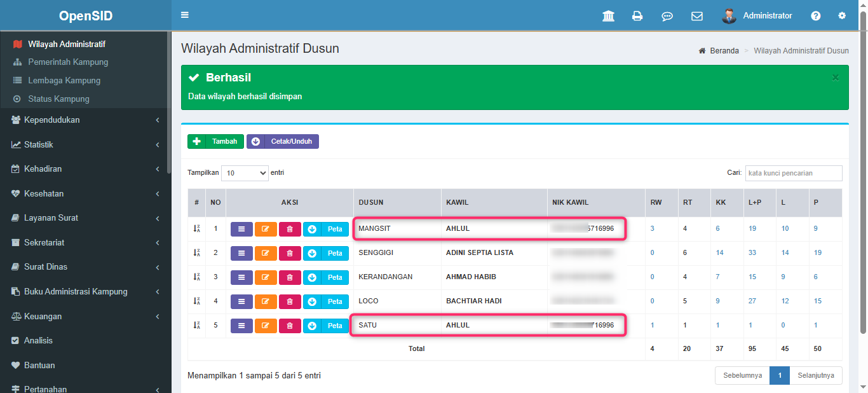Click the green Tambah button
The height and width of the screenshot is (393, 868).
point(215,142)
